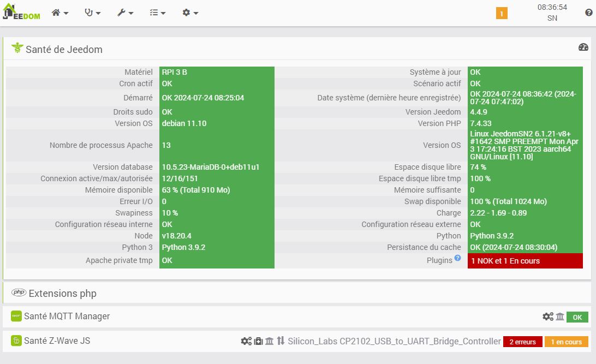This screenshot has height=364, width=596.
Task: Click the Z-Wave JS up-down arrows icon
Action: (x=281, y=341)
